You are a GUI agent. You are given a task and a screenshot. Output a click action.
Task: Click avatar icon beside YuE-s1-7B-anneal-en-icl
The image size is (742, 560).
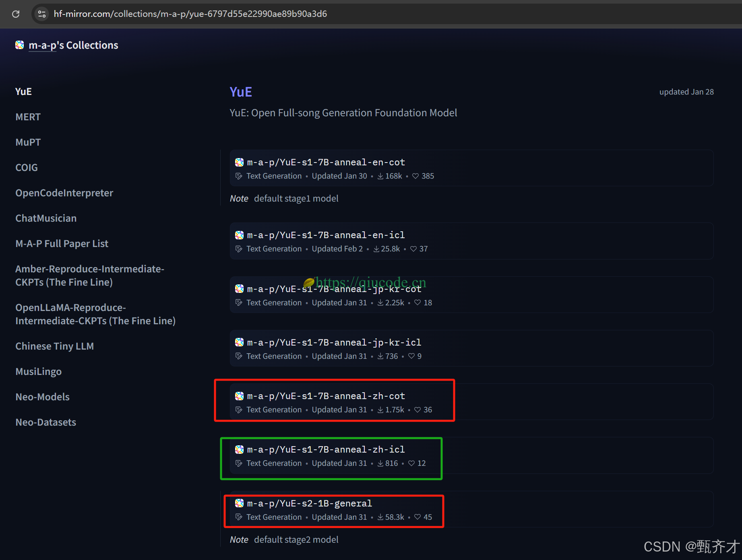pos(240,235)
